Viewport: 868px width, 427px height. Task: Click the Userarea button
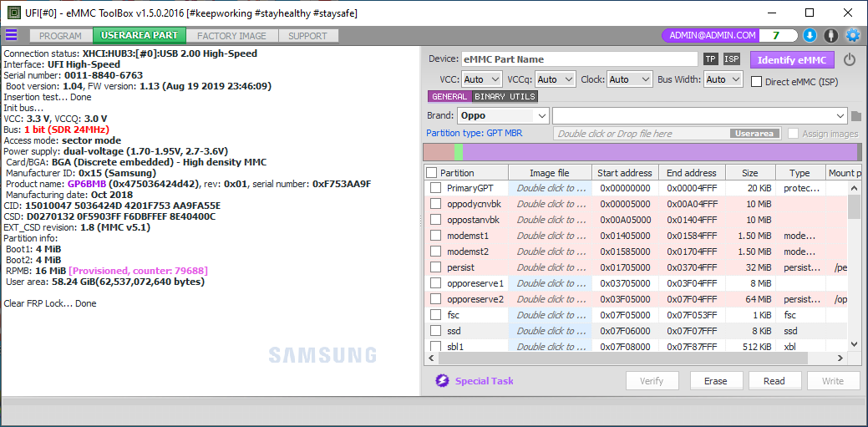click(755, 134)
